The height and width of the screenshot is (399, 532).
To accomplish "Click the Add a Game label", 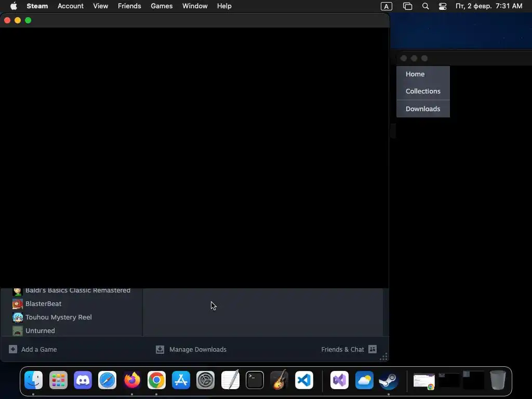I will [x=39, y=350].
